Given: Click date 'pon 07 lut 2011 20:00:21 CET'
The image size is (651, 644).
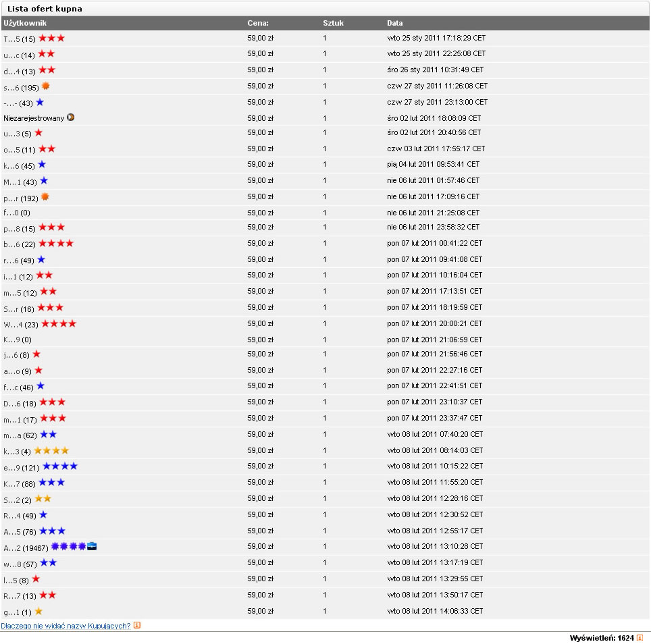Looking at the screenshot, I should (435, 323).
